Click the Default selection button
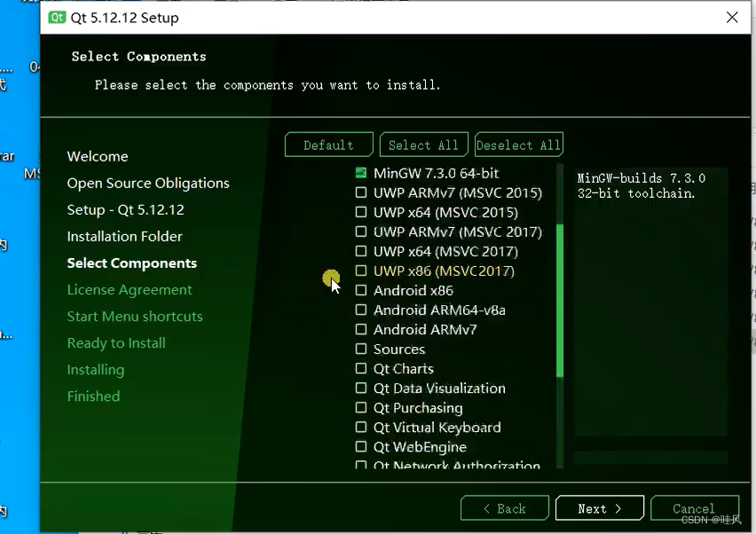 point(329,145)
